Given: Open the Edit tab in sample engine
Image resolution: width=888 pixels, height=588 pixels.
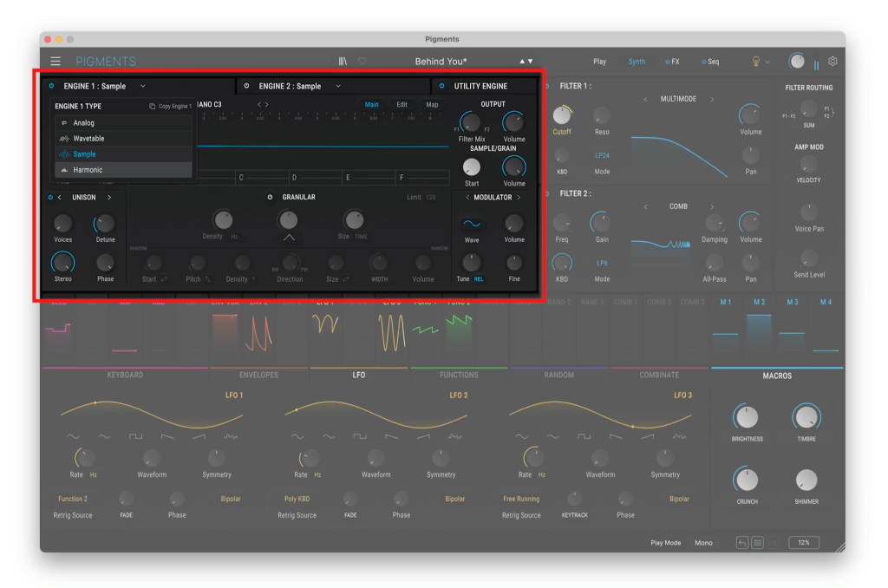Looking at the screenshot, I should [x=402, y=105].
